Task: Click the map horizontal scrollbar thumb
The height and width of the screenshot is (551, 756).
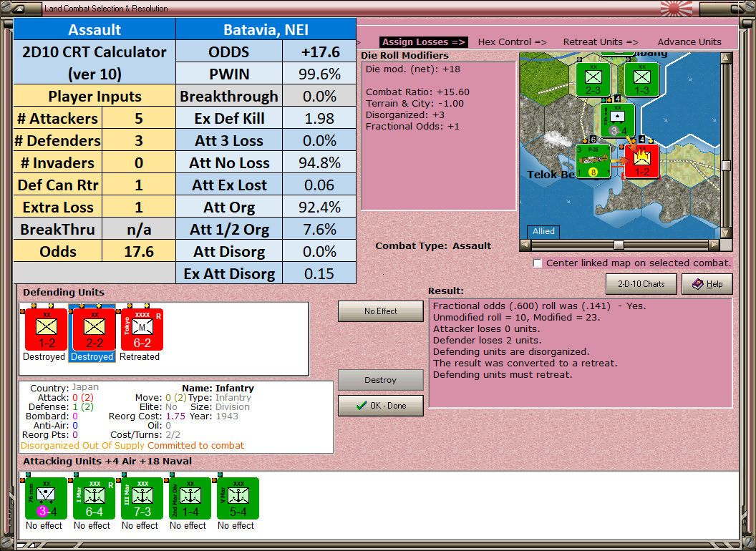Action: 618,245
